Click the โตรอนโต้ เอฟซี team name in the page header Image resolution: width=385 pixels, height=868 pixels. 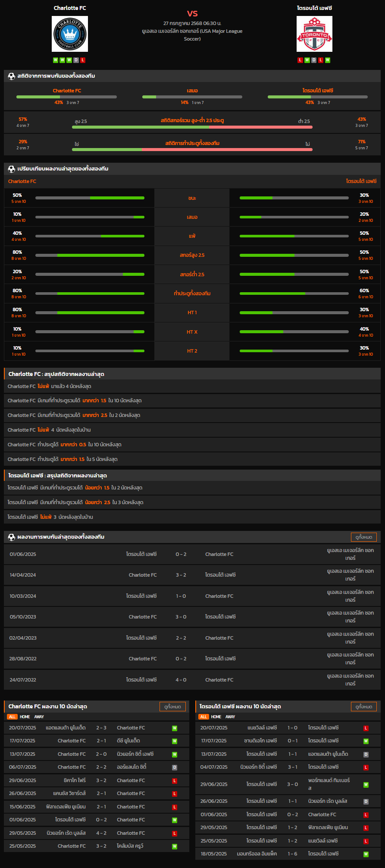click(314, 8)
